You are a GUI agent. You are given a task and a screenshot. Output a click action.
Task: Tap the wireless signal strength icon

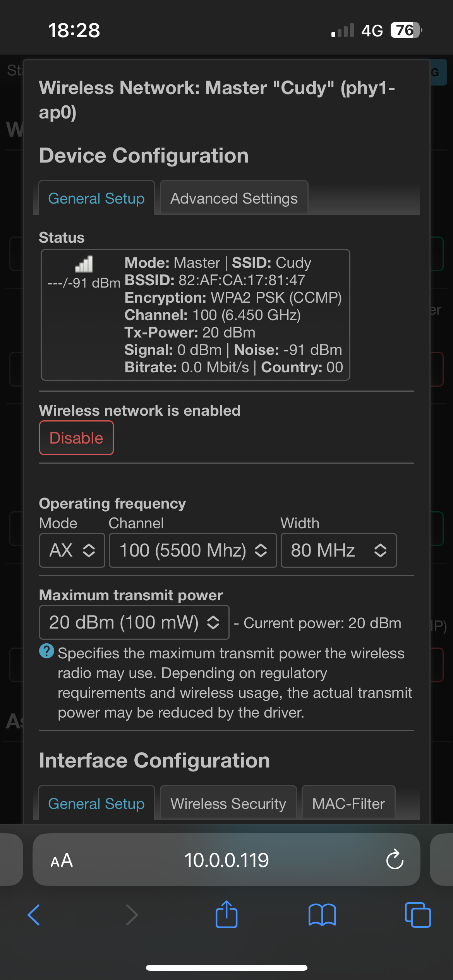pyautogui.click(x=84, y=264)
